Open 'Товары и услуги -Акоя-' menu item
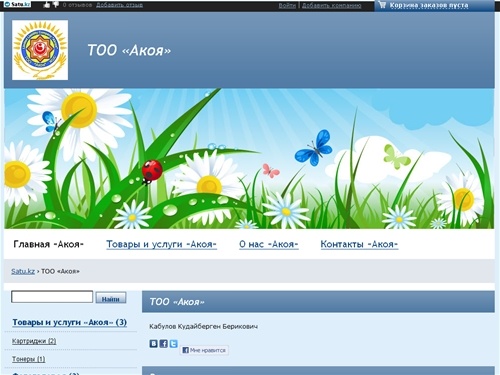500x375 pixels. point(161,244)
